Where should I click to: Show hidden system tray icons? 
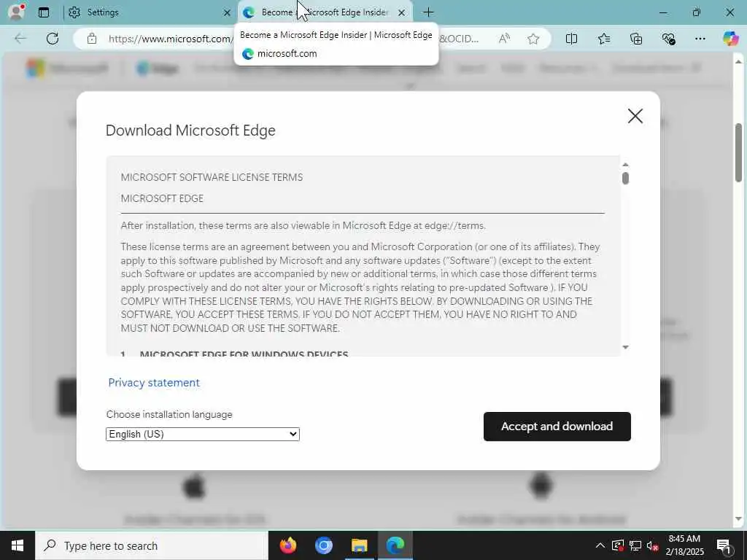pos(600,545)
